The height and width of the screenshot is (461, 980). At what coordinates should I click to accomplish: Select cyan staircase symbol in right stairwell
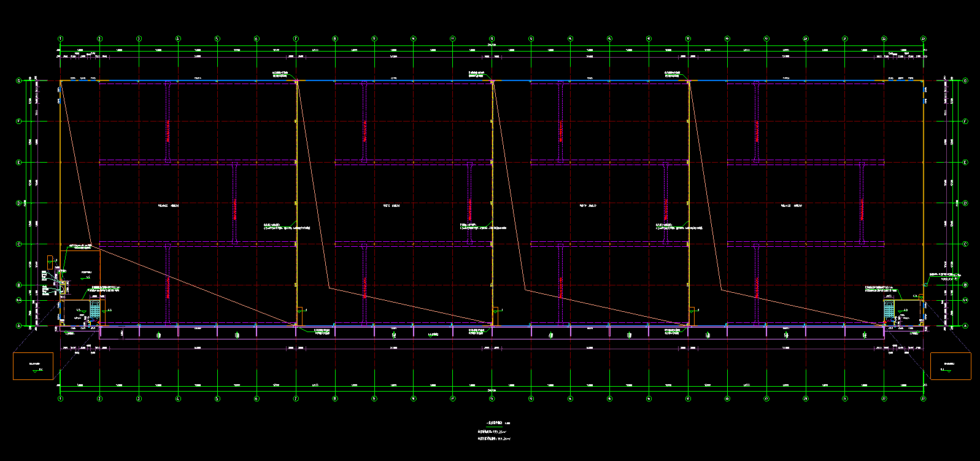[889, 311]
